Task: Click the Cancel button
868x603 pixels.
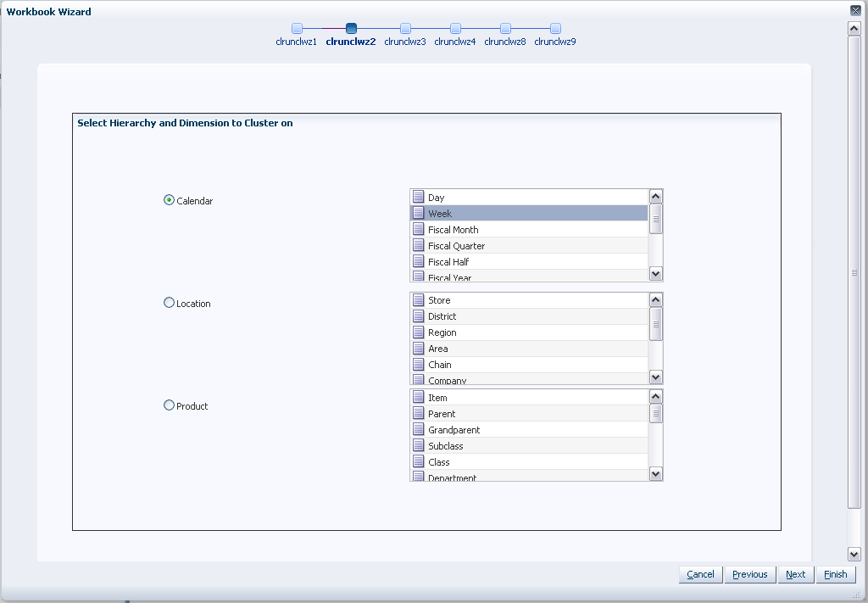Action: 700,574
